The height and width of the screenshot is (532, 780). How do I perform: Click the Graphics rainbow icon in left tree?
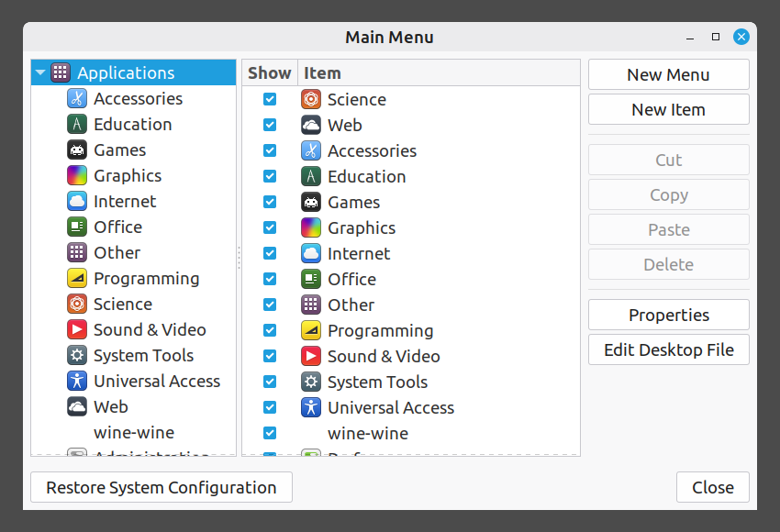77,176
